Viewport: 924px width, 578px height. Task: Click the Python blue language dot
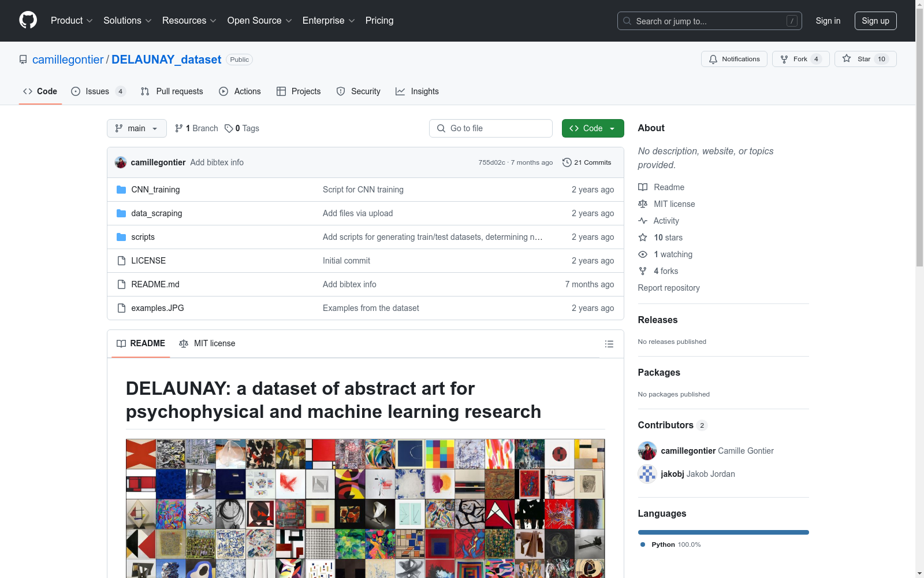643,544
